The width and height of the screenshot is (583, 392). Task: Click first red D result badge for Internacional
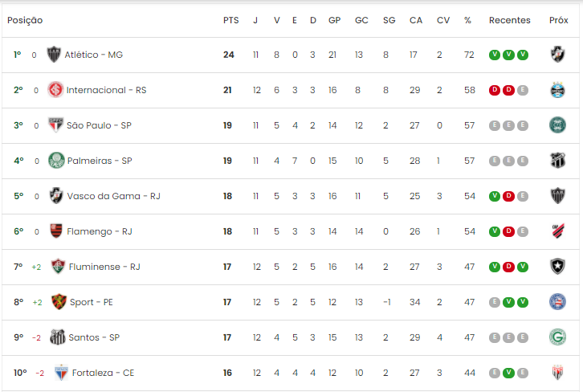coord(494,90)
